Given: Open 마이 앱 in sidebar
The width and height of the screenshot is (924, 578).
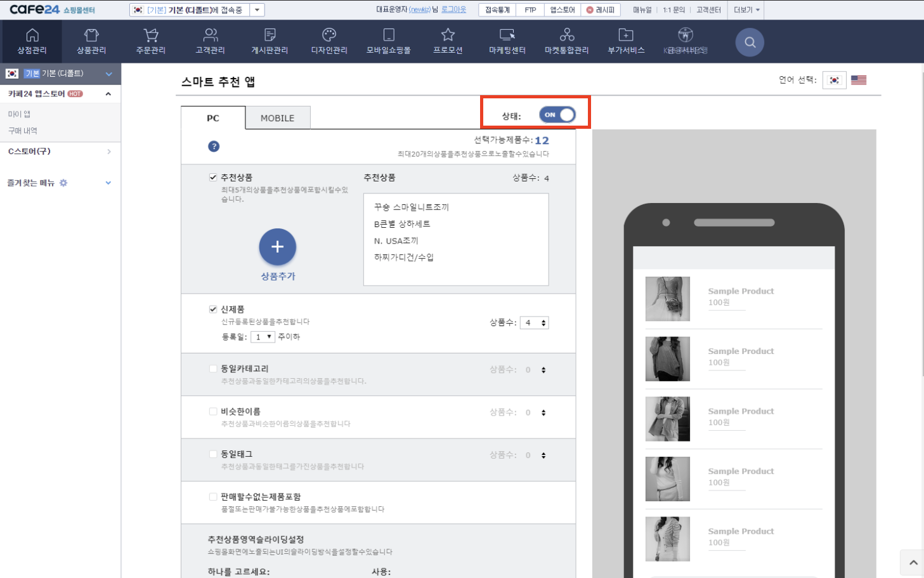Looking at the screenshot, I should (x=20, y=114).
